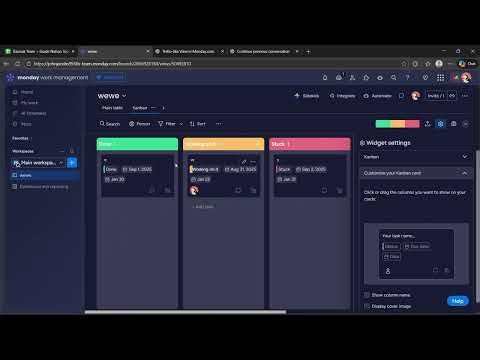Click person avatar on Working on it card
This screenshot has width=480, height=360.
pyautogui.click(x=194, y=190)
